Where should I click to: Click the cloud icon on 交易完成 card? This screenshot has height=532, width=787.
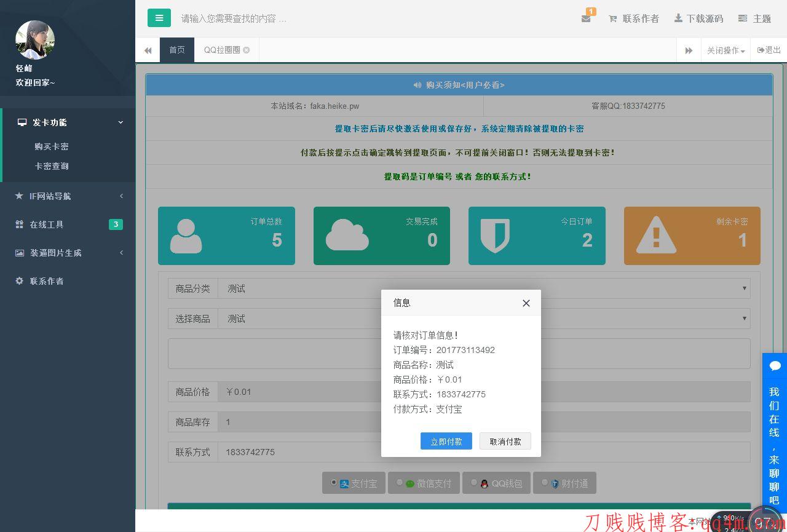coord(347,234)
